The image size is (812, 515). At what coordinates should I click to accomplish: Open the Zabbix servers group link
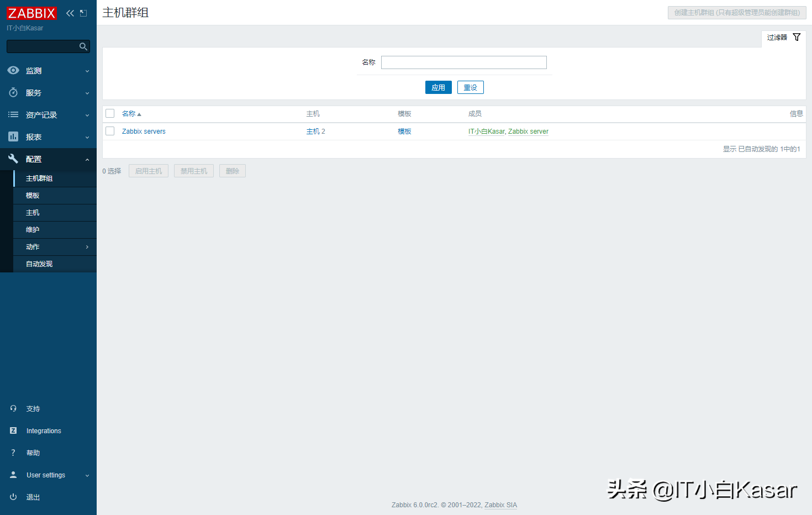point(144,132)
